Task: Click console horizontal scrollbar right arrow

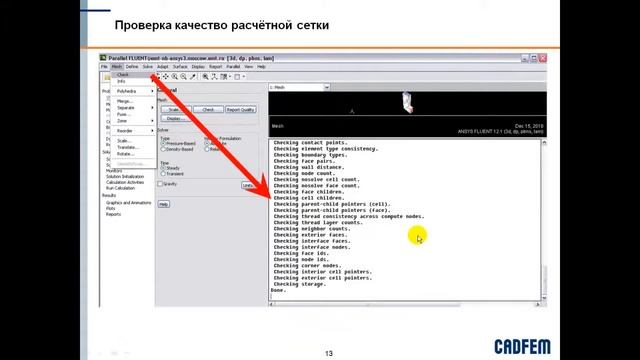Action: [x=538, y=304]
